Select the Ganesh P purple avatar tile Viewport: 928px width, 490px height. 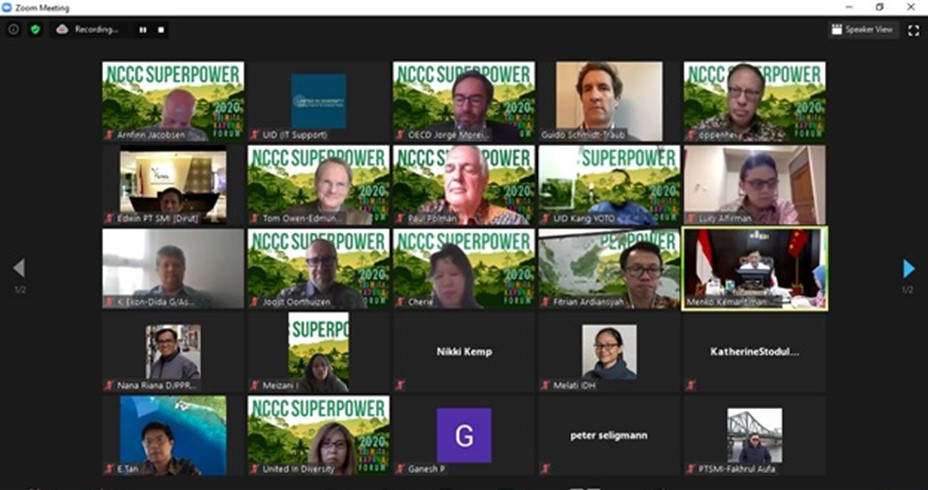464,435
